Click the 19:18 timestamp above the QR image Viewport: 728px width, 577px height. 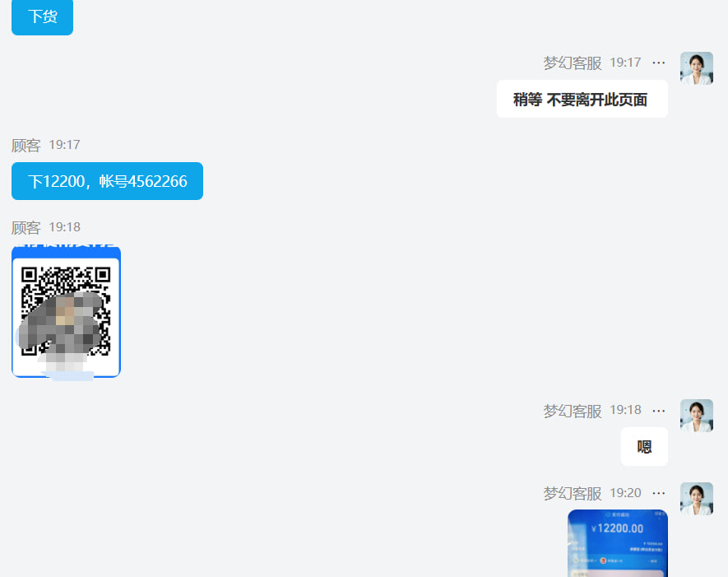pyautogui.click(x=64, y=227)
